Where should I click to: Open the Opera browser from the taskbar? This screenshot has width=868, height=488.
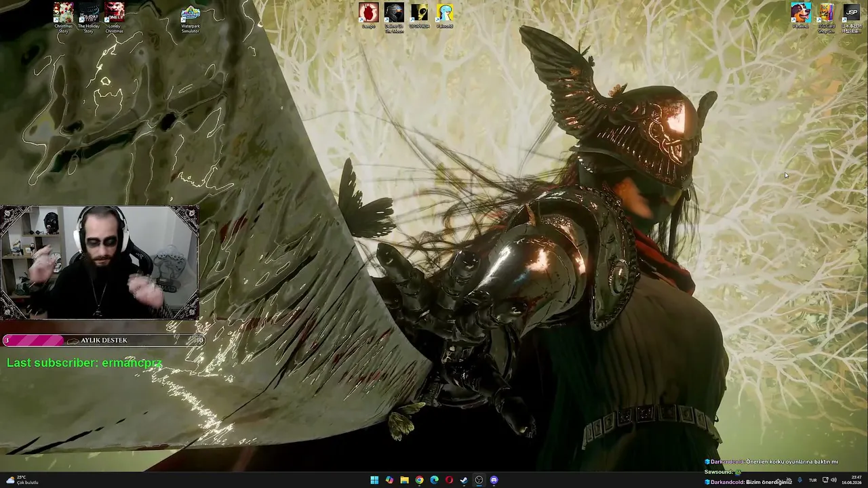coord(449,480)
